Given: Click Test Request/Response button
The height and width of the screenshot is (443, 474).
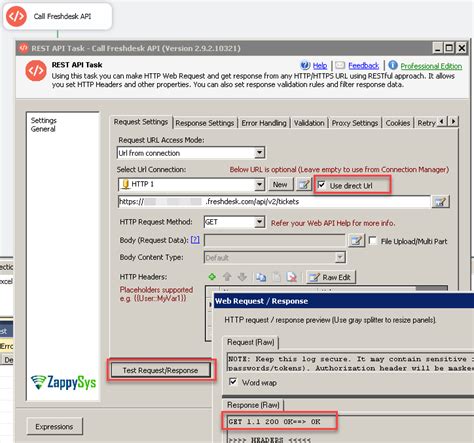Looking at the screenshot, I should click(x=160, y=370).
